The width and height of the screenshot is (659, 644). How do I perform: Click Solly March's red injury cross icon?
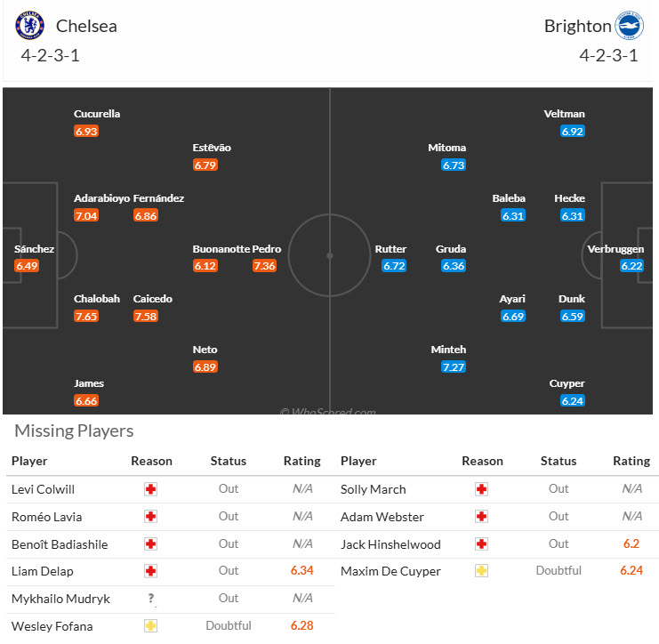[x=482, y=489]
